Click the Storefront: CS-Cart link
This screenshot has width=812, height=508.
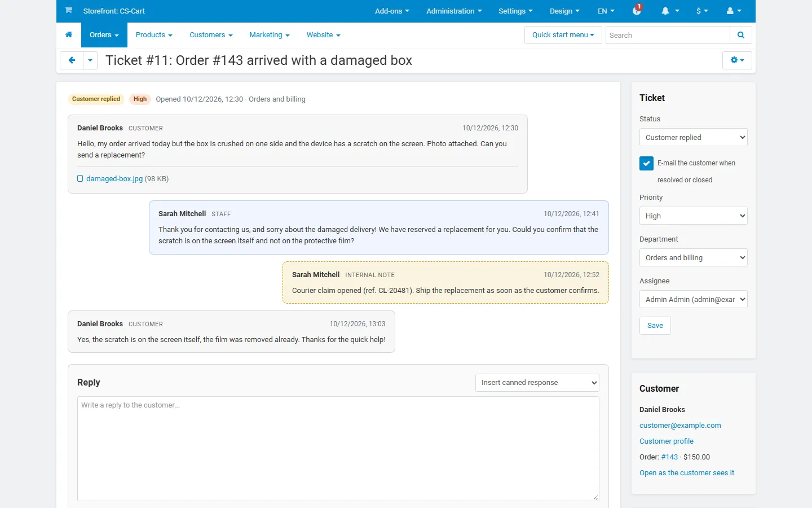pos(114,11)
